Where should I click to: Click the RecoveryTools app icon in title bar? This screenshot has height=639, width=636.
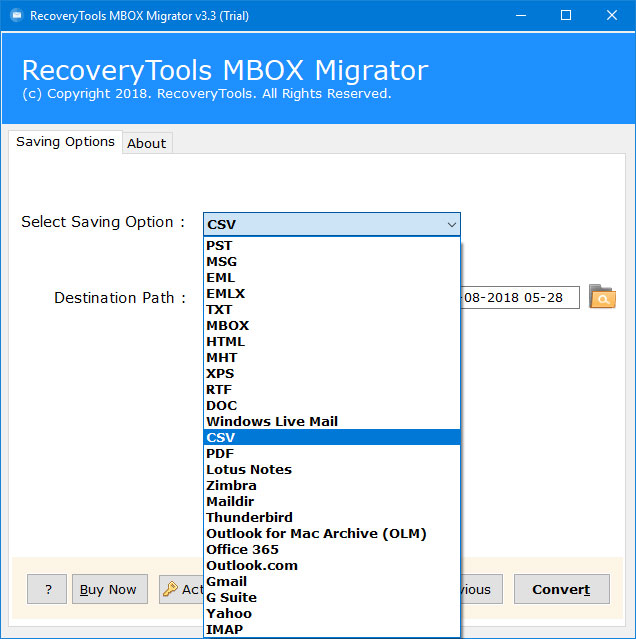click(x=17, y=15)
